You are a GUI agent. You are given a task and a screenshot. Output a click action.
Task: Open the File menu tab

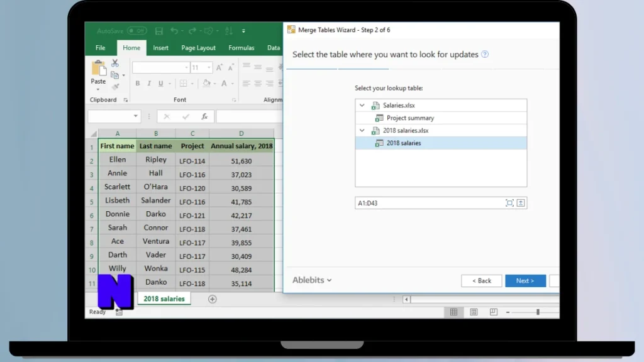tap(100, 48)
